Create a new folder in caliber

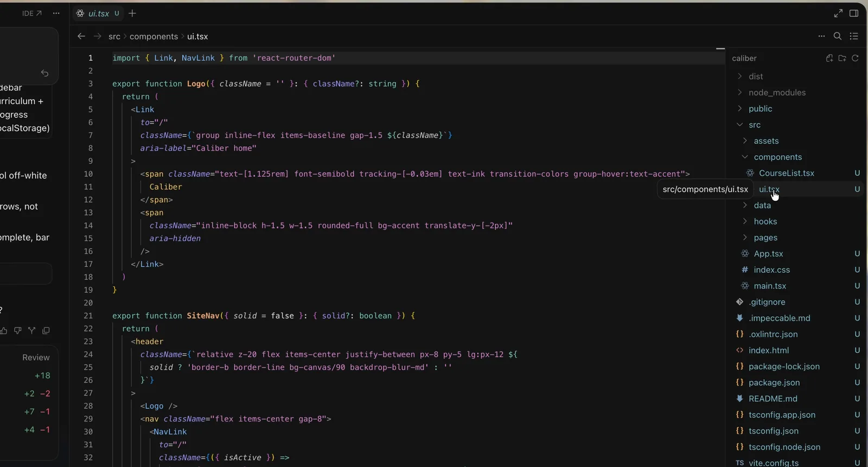click(x=842, y=58)
